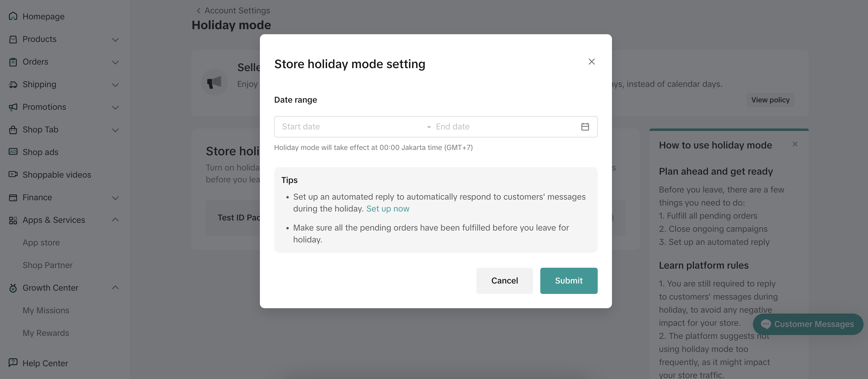This screenshot has width=868, height=379.
Task: Expand the Products menu chevron
Action: click(115, 40)
